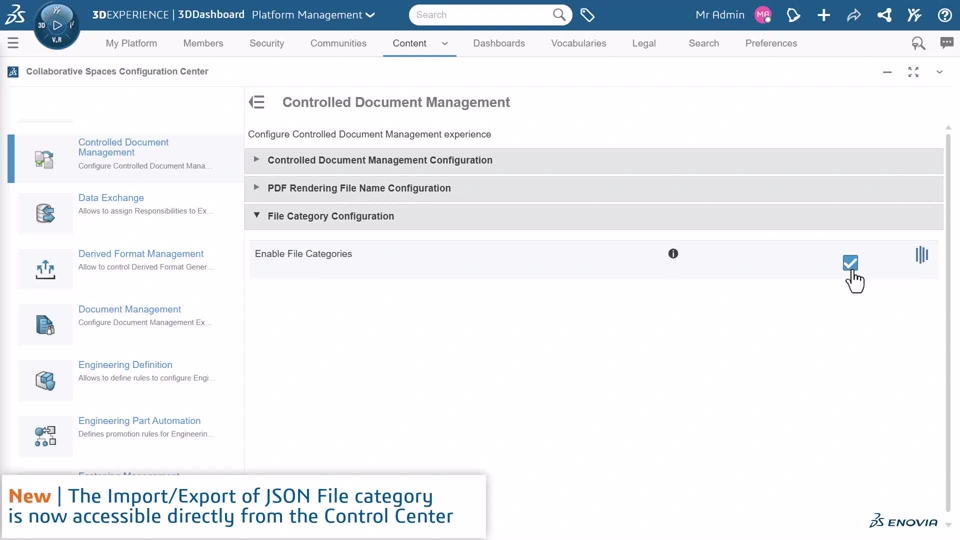Open the tags icon beside search

tap(587, 15)
